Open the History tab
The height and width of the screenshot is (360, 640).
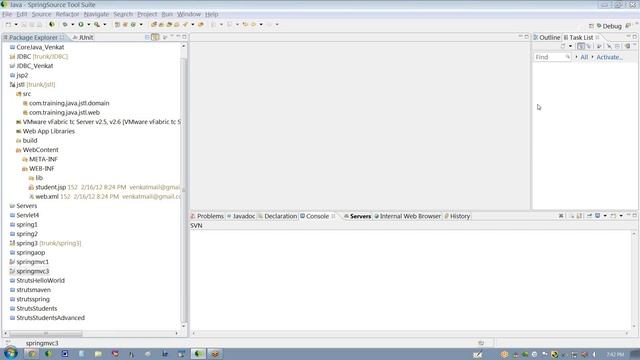457,216
